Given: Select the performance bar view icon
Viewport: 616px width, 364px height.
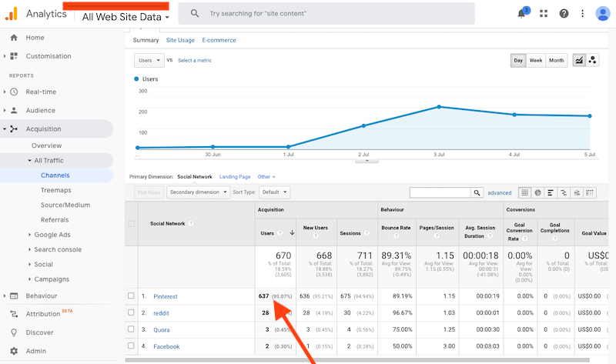Looking at the screenshot, I should [551, 192].
